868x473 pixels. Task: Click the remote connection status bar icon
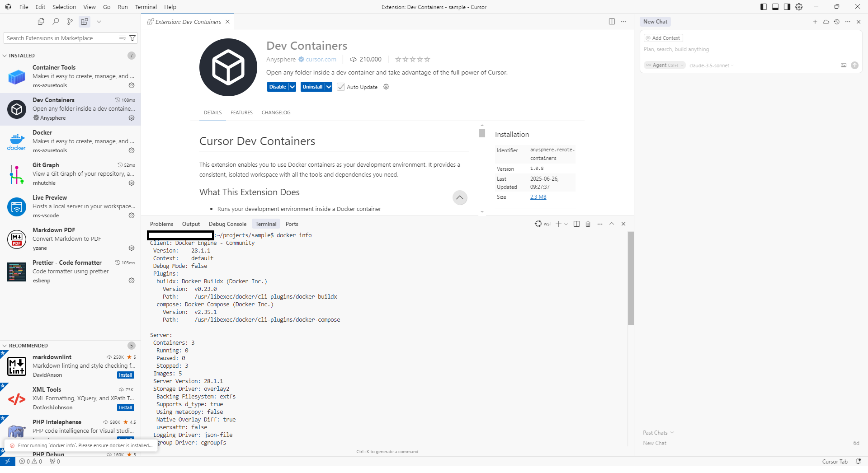coord(8,462)
